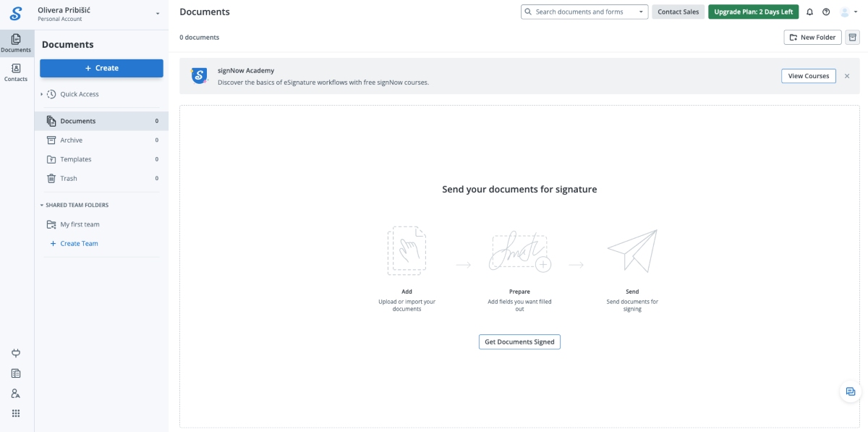Click the "Send your documents for signature" heading
Viewport: 868px width, 432px height.
pos(519,190)
